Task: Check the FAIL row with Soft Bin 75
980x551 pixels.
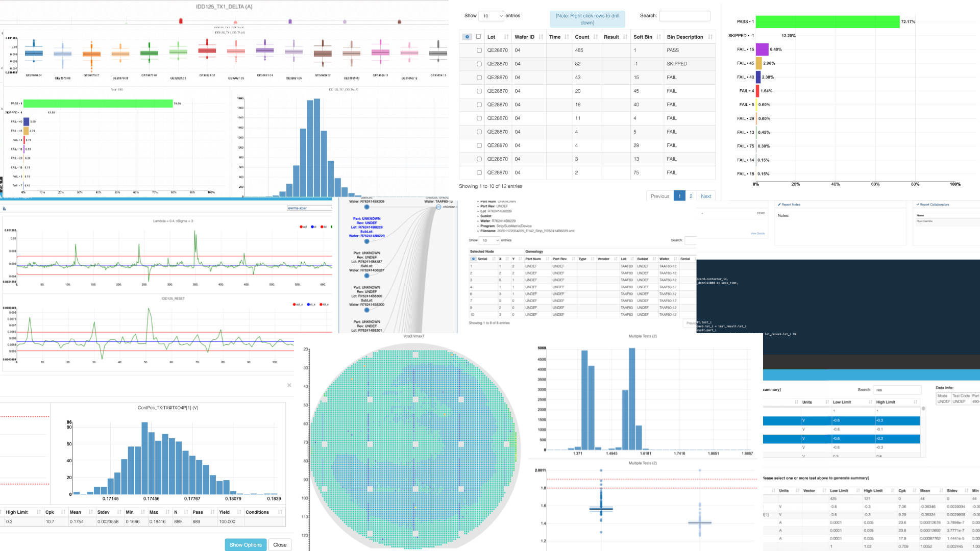Action: point(479,172)
